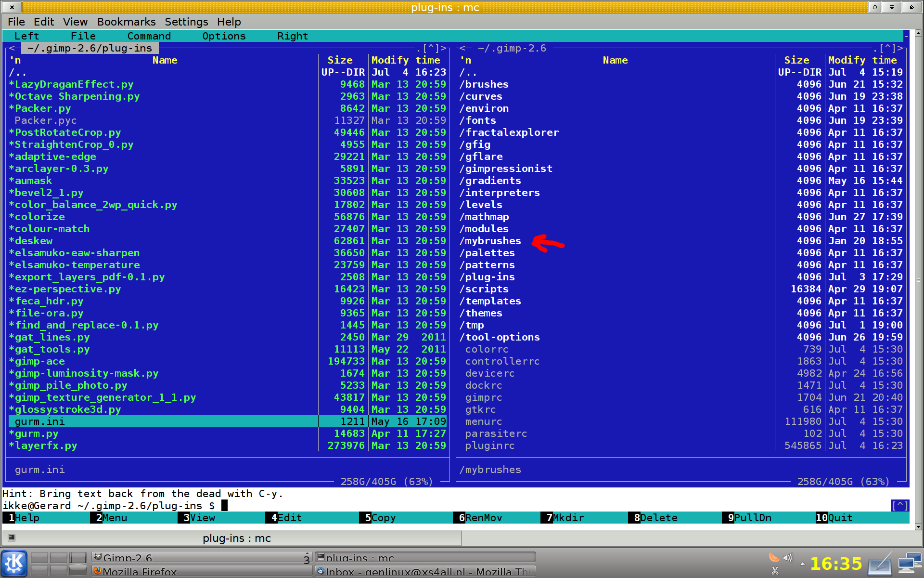The height and width of the screenshot is (578, 924).
Task: Click the terminal icon beside the Konsole tab
Action: coord(12,538)
